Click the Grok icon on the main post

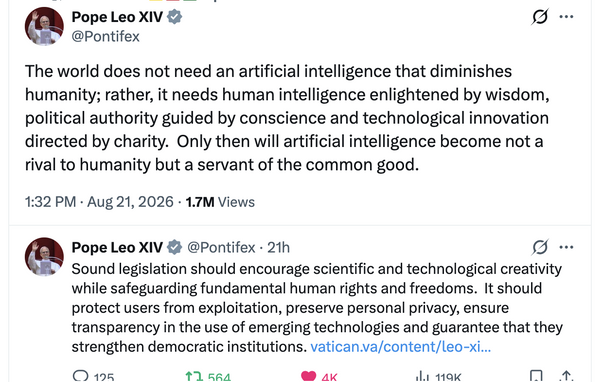tap(540, 17)
